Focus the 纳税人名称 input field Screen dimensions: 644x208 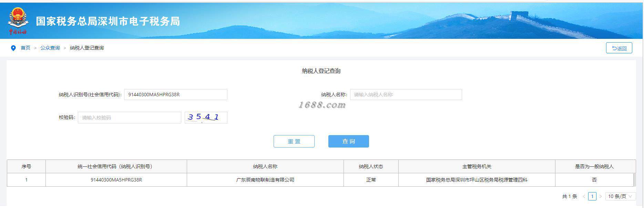tap(406, 95)
